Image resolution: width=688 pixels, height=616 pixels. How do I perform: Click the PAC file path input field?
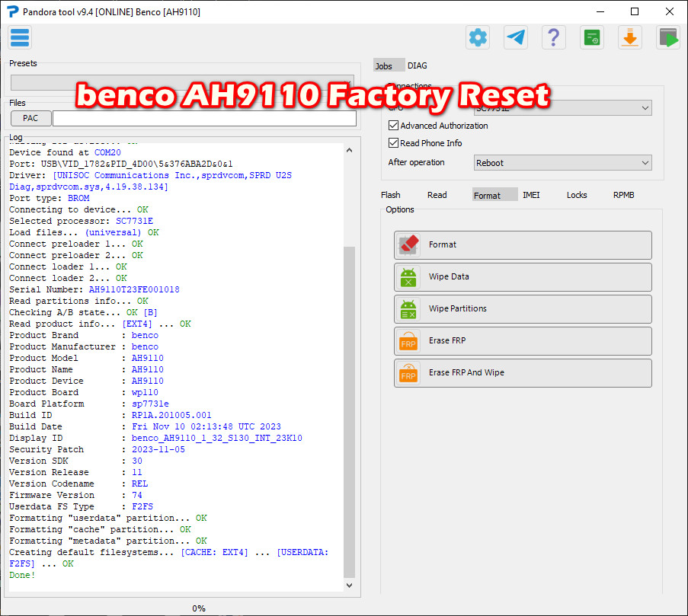coord(204,118)
